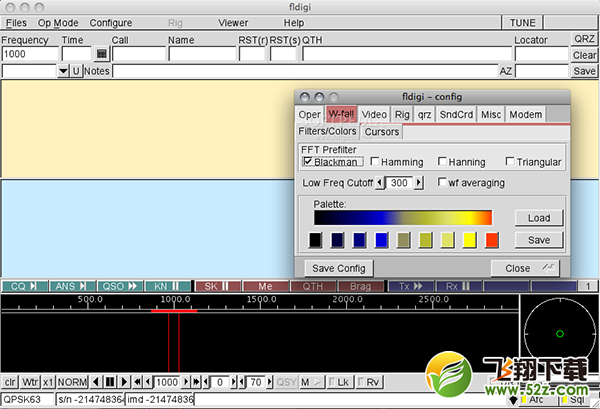
Task: Click the QTH macro button
Action: point(313,286)
